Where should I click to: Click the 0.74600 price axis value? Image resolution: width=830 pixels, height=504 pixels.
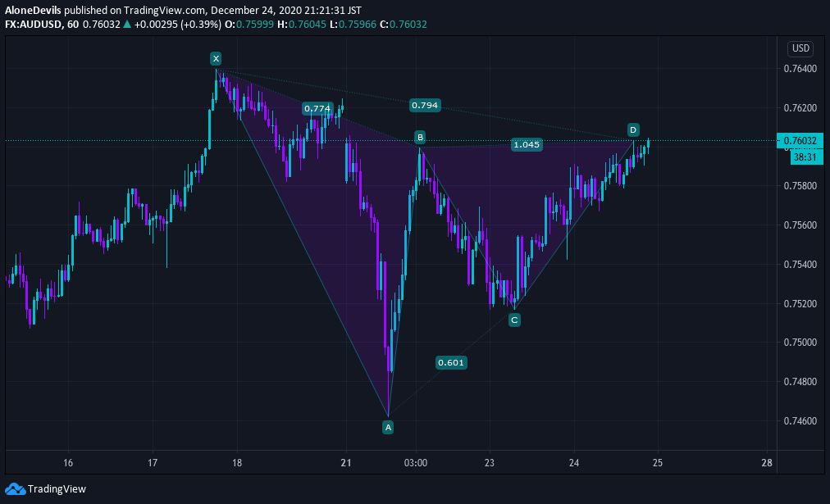point(800,421)
